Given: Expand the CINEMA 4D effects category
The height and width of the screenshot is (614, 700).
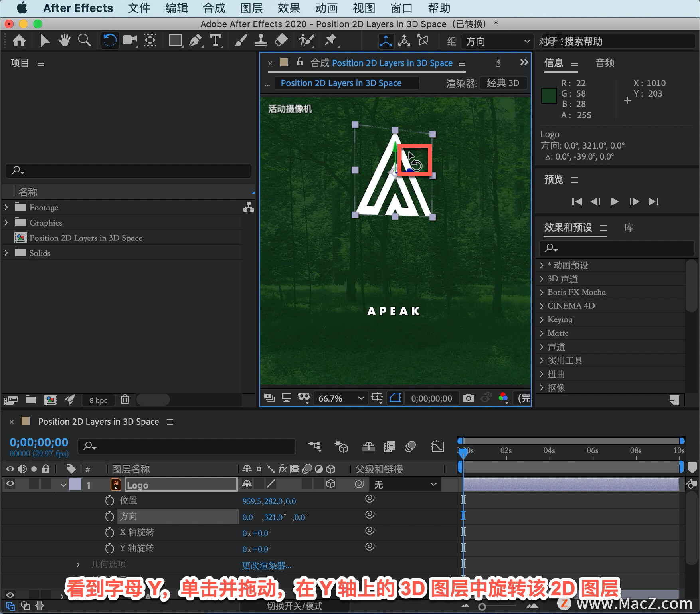Looking at the screenshot, I should pyautogui.click(x=542, y=306).
